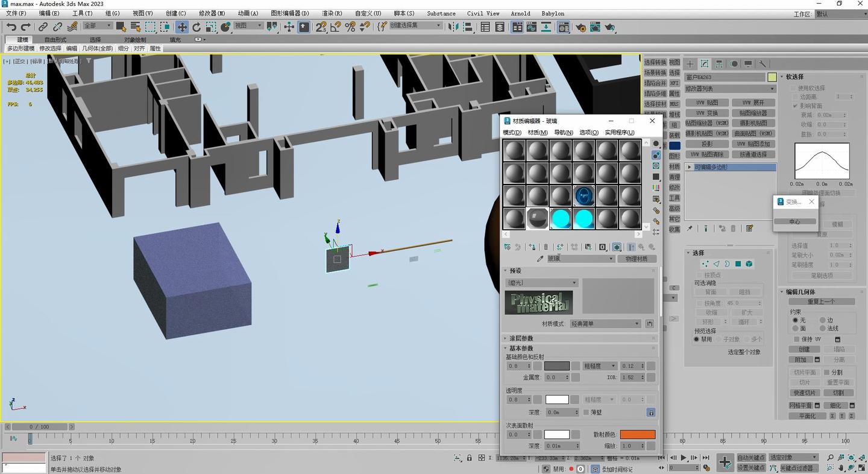
Task: Click the Mirror tool icon
Action: coord(453,27)
